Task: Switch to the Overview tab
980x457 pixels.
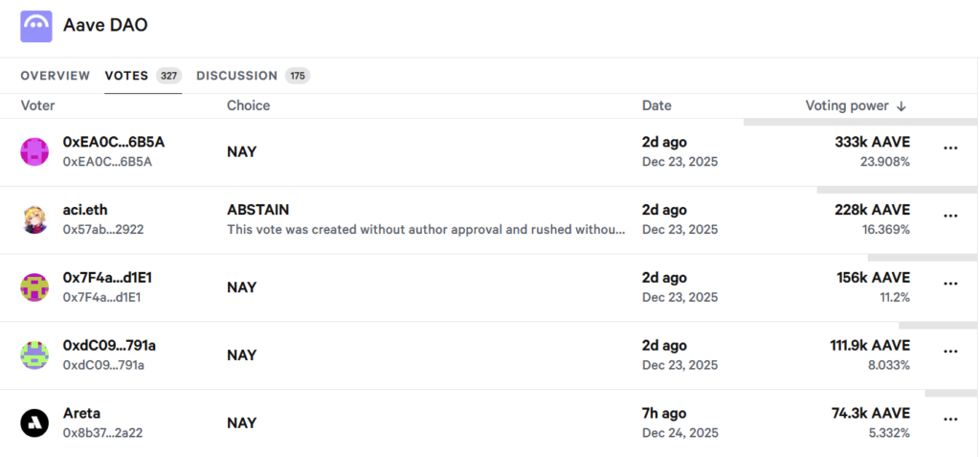Action: click(x=56, y=76)
